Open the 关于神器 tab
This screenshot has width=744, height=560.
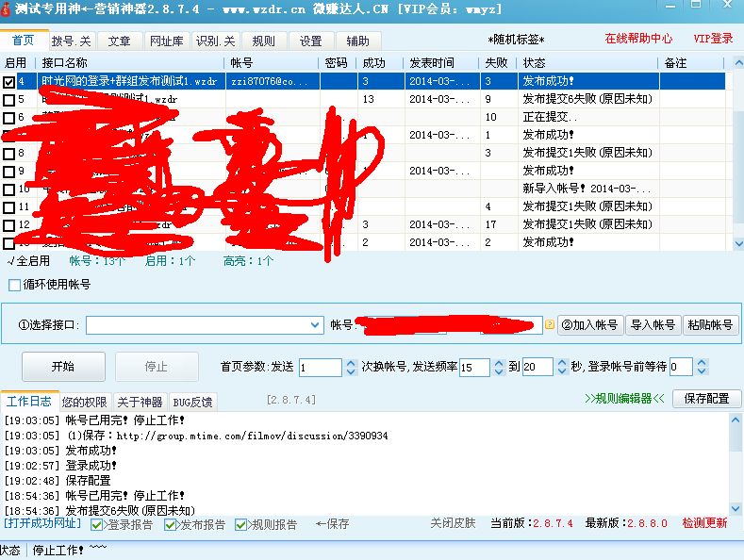coord(140,402)
